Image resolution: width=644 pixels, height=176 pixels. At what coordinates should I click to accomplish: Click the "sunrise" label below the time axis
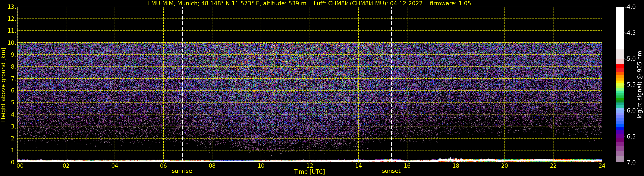tap(182, 171)
